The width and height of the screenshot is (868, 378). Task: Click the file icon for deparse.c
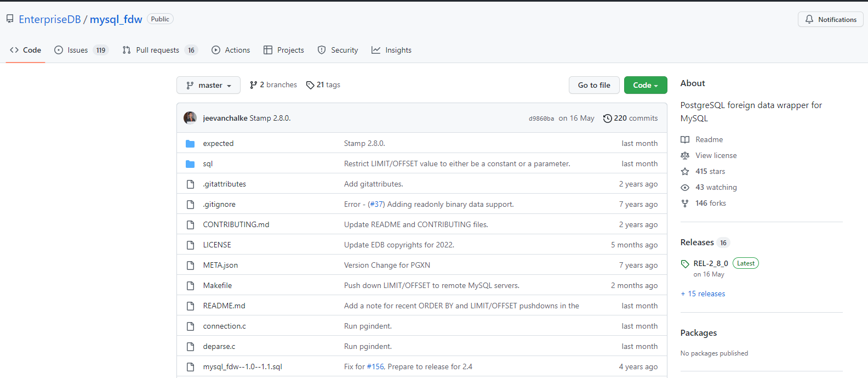tap(190, 347)
